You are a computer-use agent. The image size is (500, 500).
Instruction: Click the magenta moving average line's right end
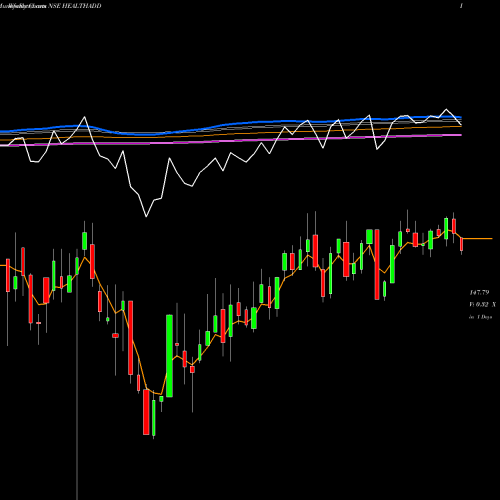(460, 135)
